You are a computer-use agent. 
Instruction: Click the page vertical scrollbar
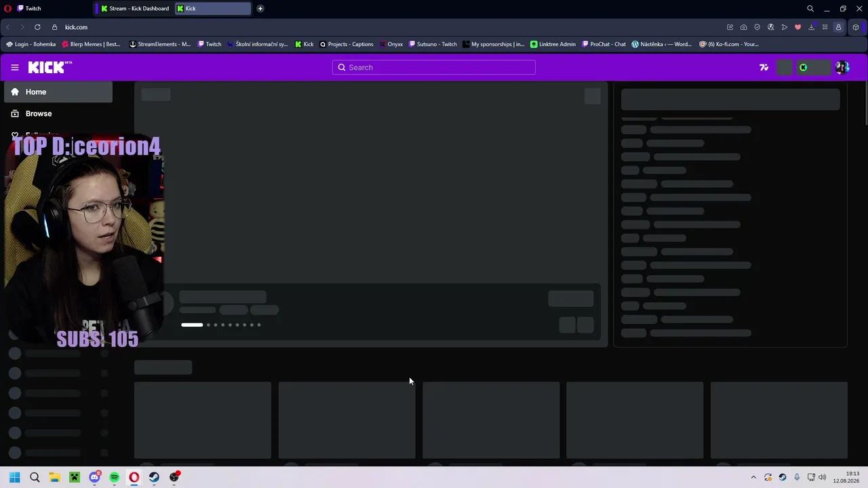[x=865, y=103]
